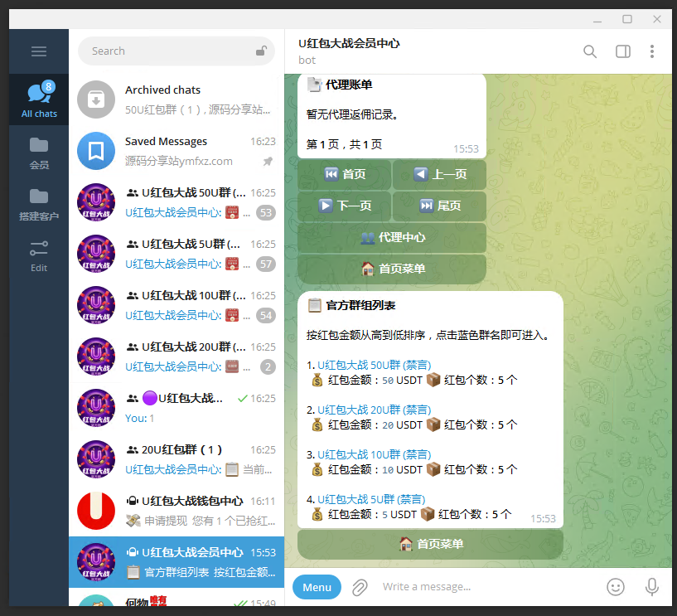Click 首页菜单 under 官方群组列表 message
The height and width of the screenshot is (616, 677).
[430, 544]
